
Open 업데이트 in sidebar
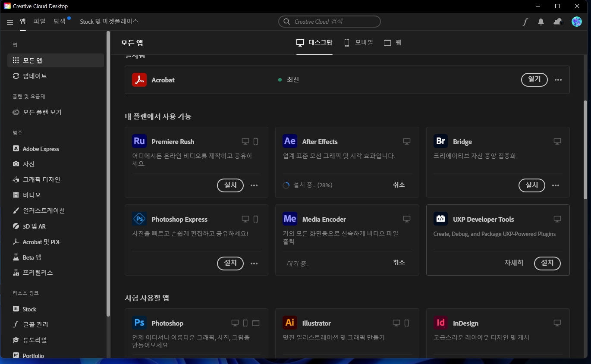coord(56,76)
